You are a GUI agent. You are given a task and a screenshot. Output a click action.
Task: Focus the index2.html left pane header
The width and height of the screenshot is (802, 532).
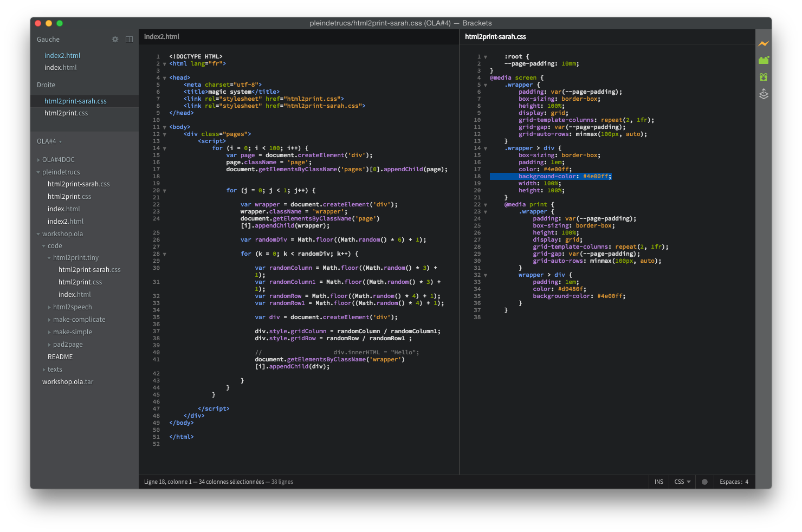tap(161, 37)
